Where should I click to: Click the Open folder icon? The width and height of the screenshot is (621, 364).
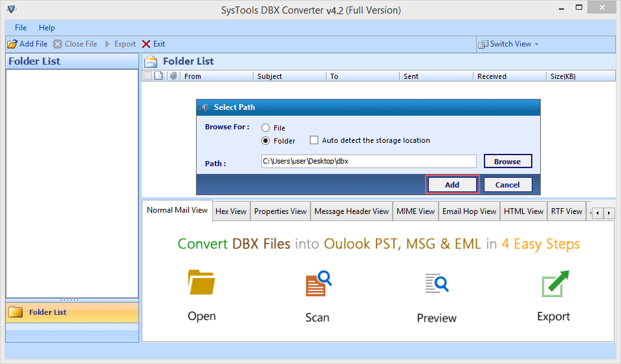coord(202,283)
